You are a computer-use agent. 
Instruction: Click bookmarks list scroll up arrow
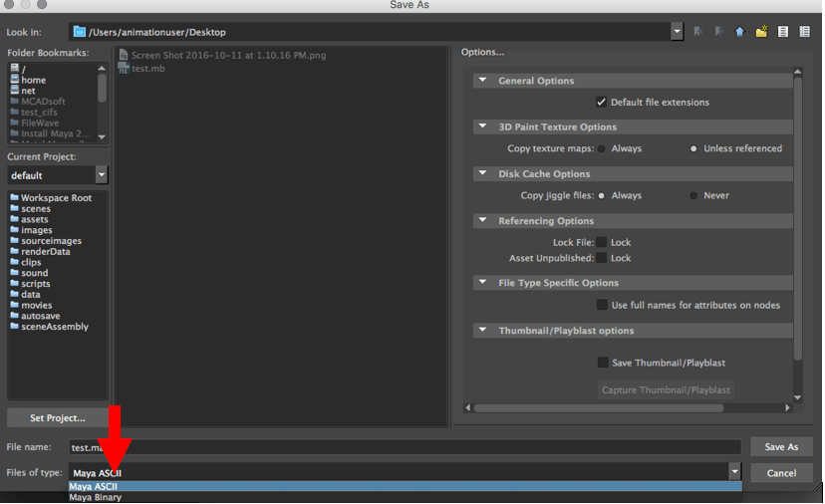[102, 68]
